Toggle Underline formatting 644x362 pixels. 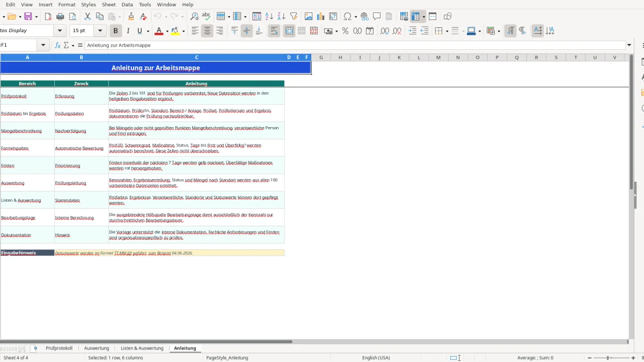coord(140,31)
